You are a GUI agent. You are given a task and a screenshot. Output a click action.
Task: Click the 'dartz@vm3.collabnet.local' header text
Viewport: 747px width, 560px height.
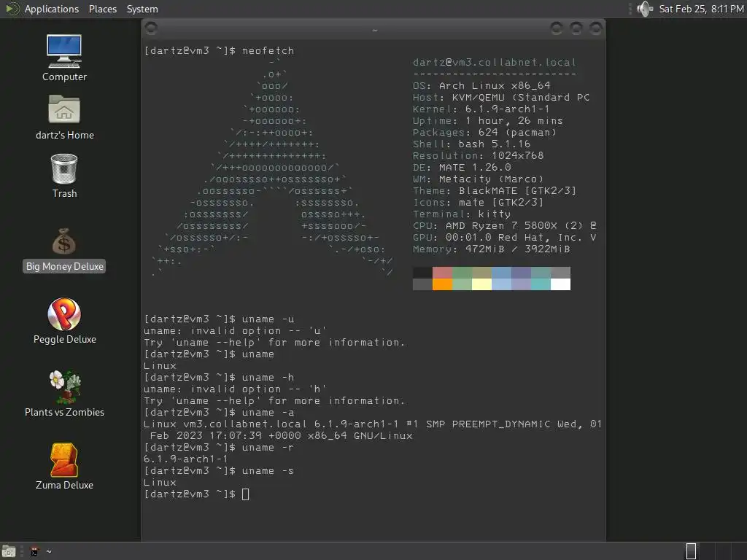click(495, 63)
